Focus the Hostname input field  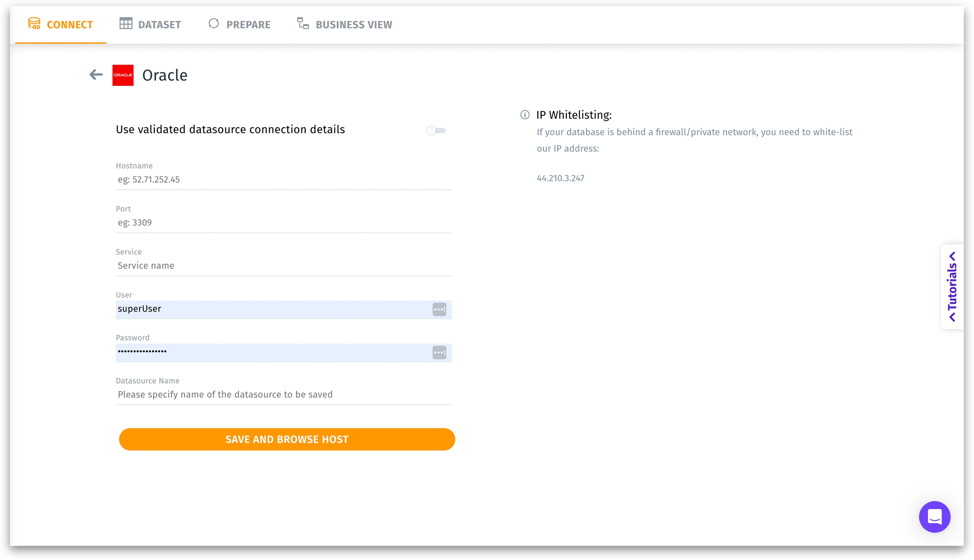pyautogui.click(x=283, y=180)
